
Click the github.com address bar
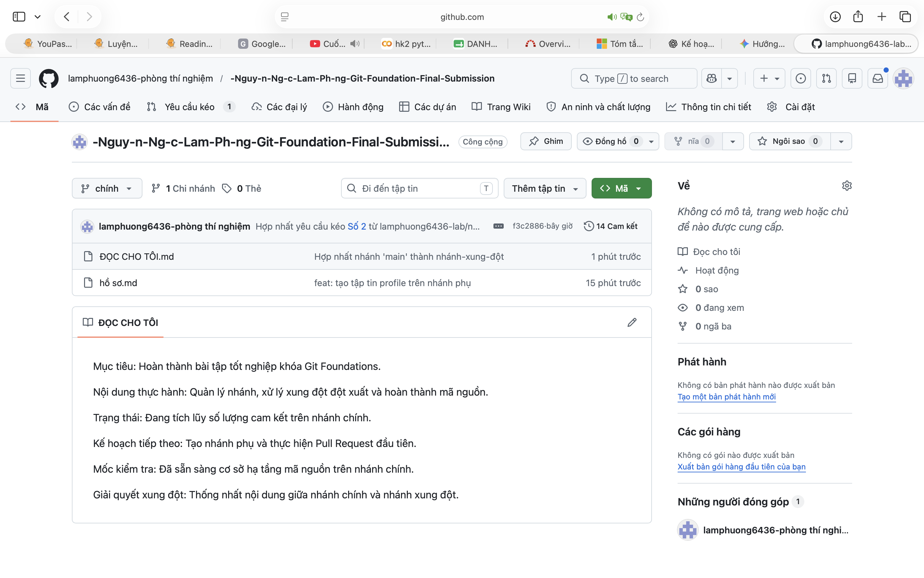click(462, 17)
